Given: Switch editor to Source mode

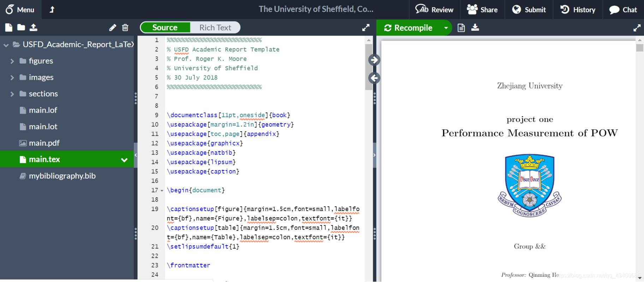Looking at the screenshot, I should point(165,28).
